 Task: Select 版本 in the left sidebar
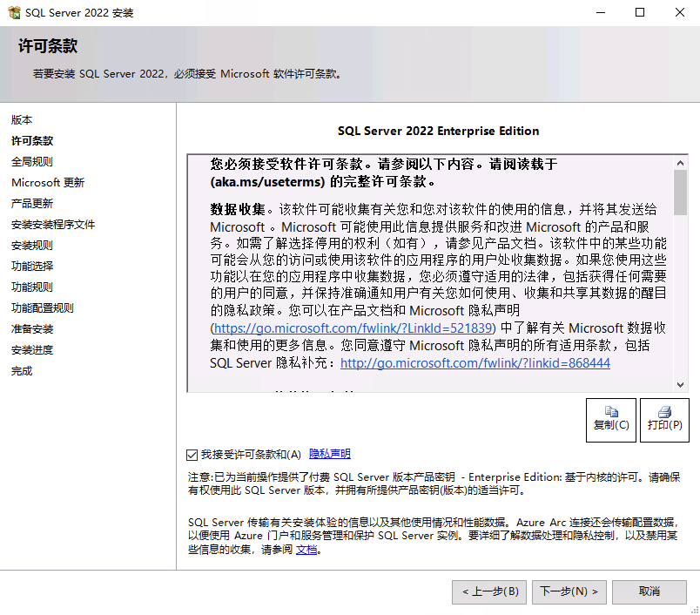tap(22, 119)
